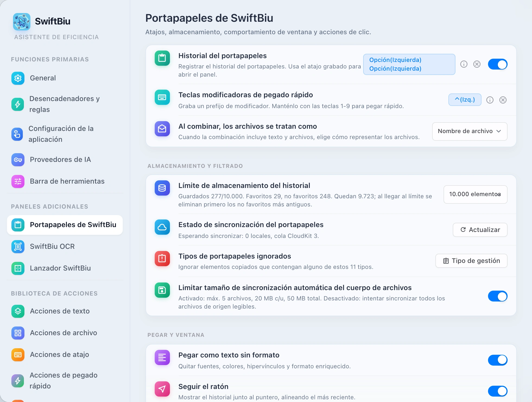Toggle the Seguir el ratón switch
This screenshot has height=402, width=532.
pos(498,391)
